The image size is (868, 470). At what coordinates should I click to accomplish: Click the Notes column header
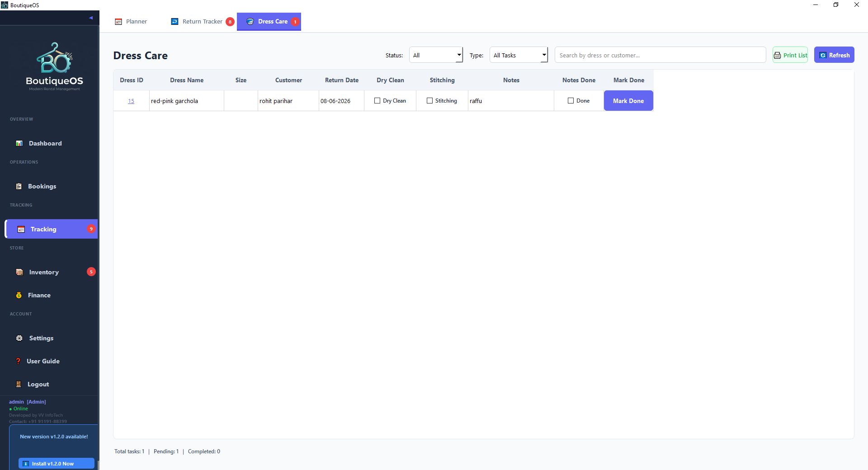(x=511, y=80)
